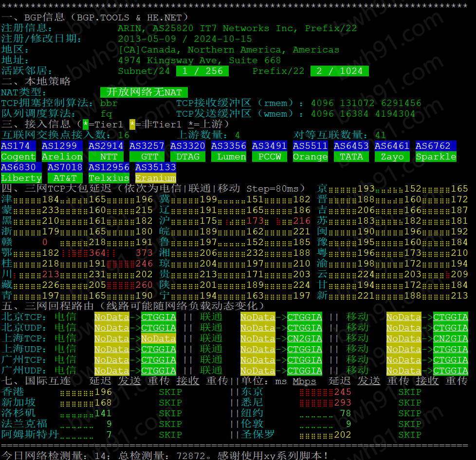The width and height of the screenshot is (476, 460).
Task: Click the AS3491 label
Action: (x=269, y=146)
